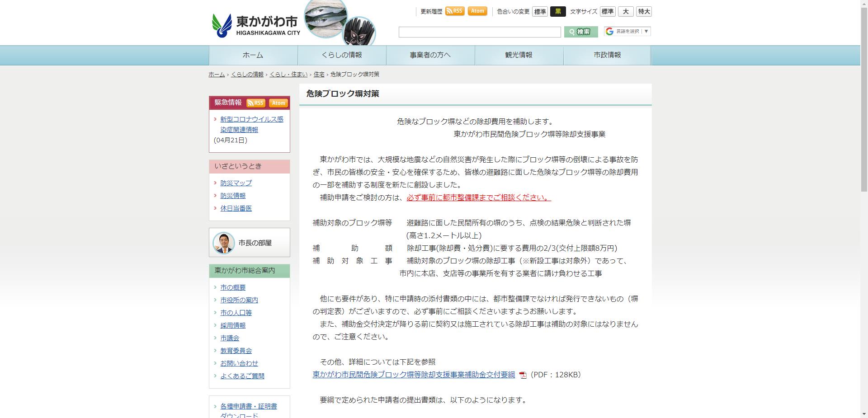Open the 防災マップ link in the sidebar
This screenshot has height=418, width=868.
pyautogui.click(x=236, y=183)
